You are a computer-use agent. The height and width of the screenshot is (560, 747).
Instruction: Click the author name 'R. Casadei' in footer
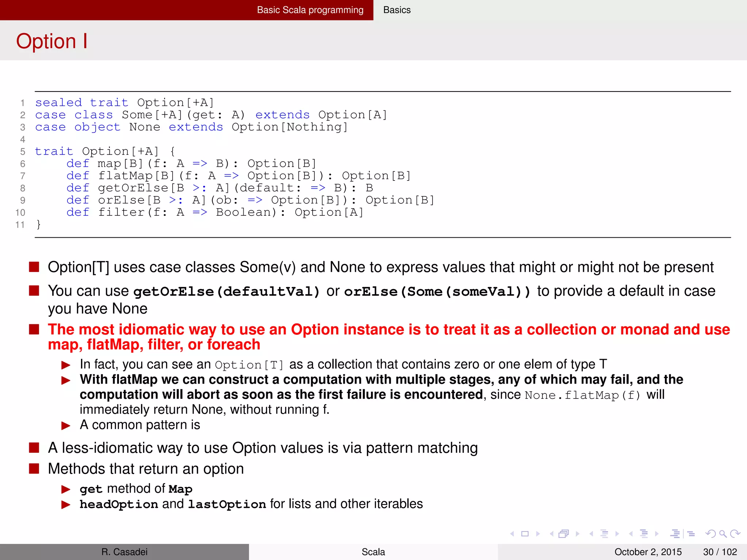pos(124,552)
